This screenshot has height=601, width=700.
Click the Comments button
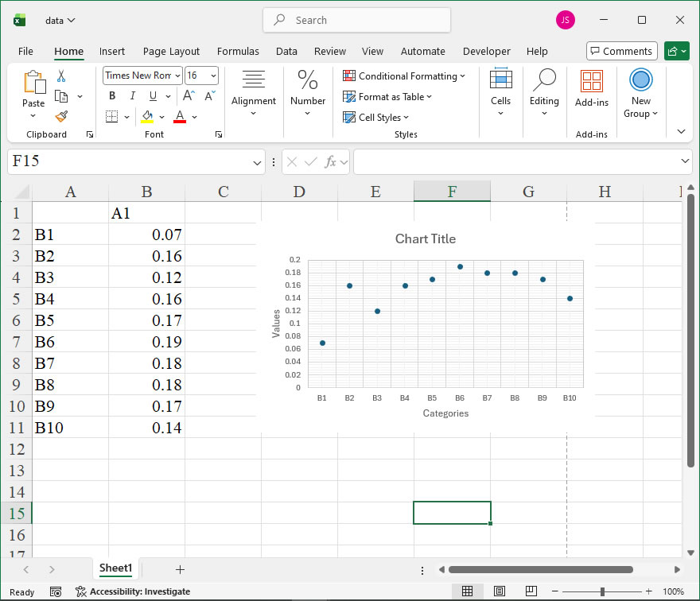pyautogui.click(x=621, y=51)
